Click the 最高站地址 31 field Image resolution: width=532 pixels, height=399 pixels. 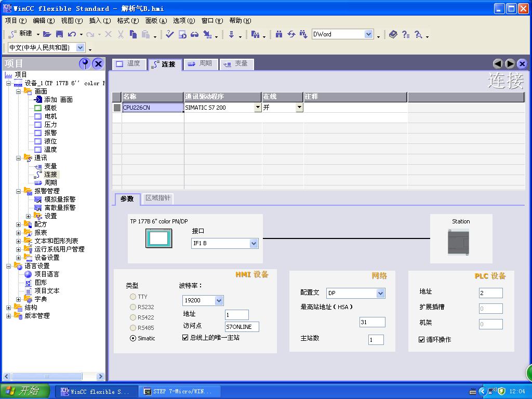click(372, 322)
